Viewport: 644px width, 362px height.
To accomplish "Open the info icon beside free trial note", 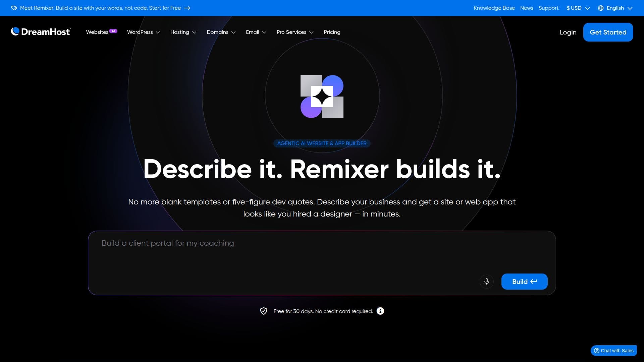I will click(x=380, y=311).
